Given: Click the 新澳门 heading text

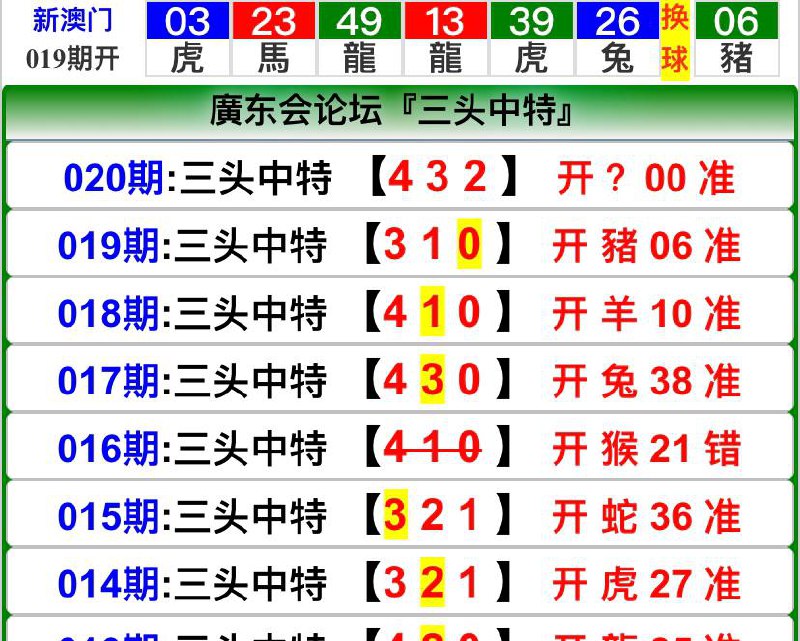Looking at the screenshot, I should tap(72, 19).
